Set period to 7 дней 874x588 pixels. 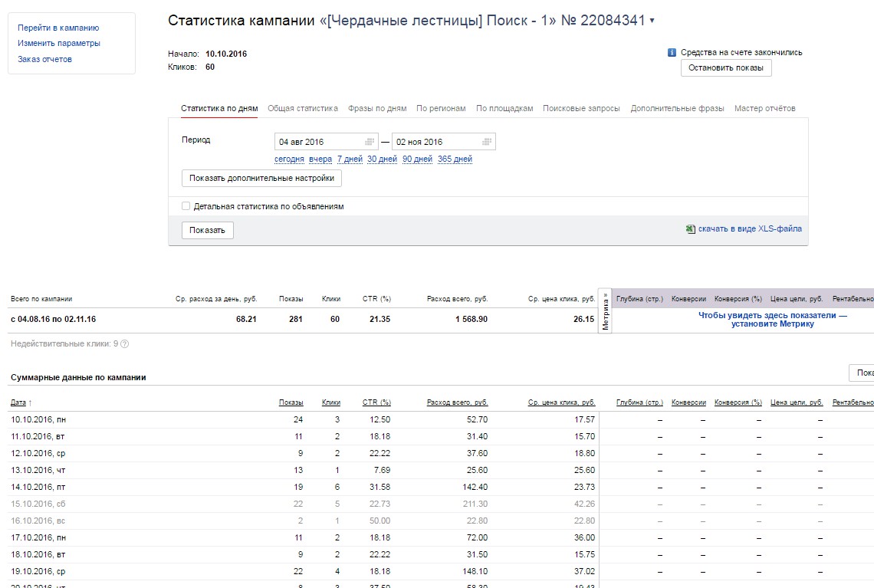pos(350,159)
